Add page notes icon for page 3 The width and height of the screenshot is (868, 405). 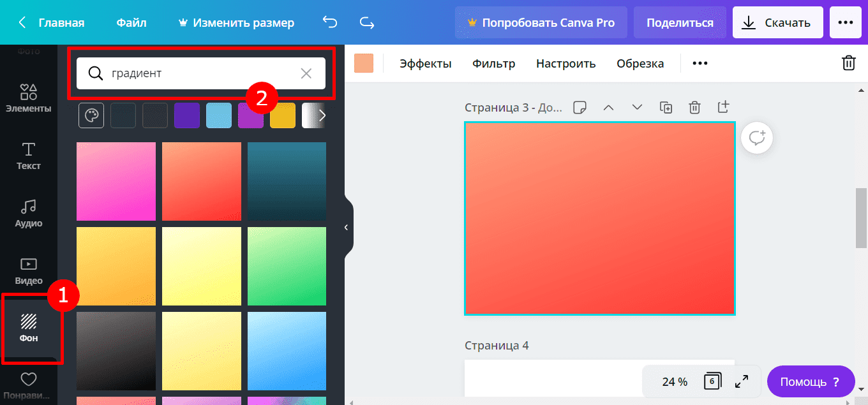pos(580,108)
